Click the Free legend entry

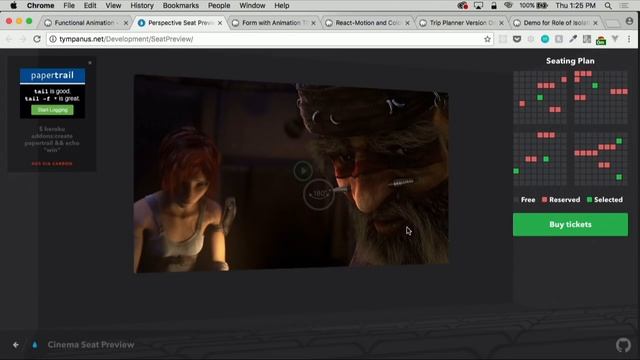(x=524, y=200)
